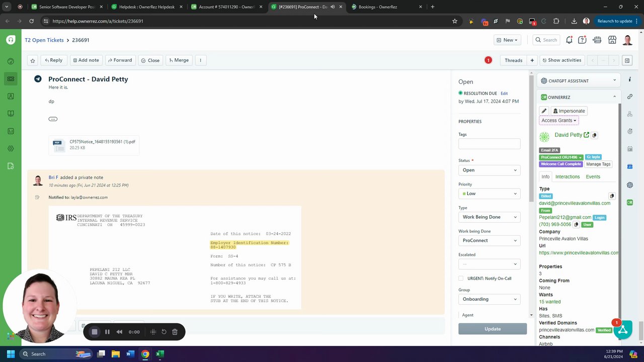
Task: Open the Analytics chart icon in the sidebar
Action: (11, 131)
